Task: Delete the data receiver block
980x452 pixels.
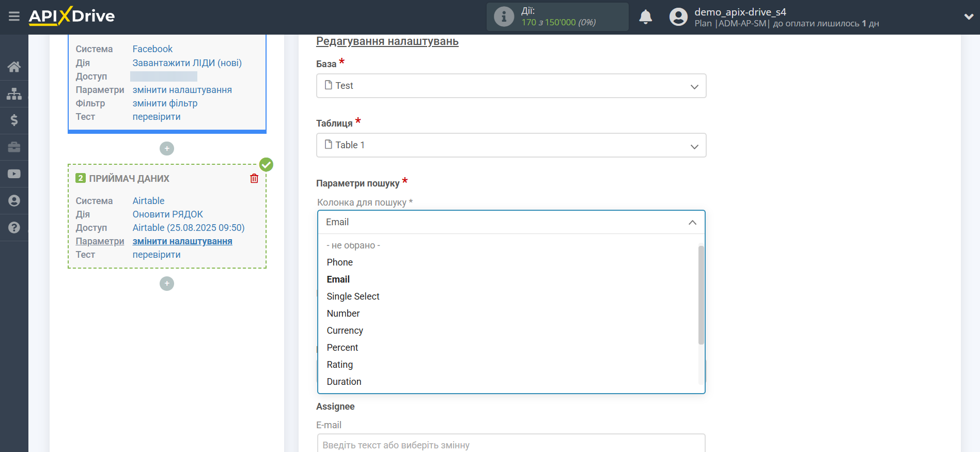Action: [x=254, y=178]
